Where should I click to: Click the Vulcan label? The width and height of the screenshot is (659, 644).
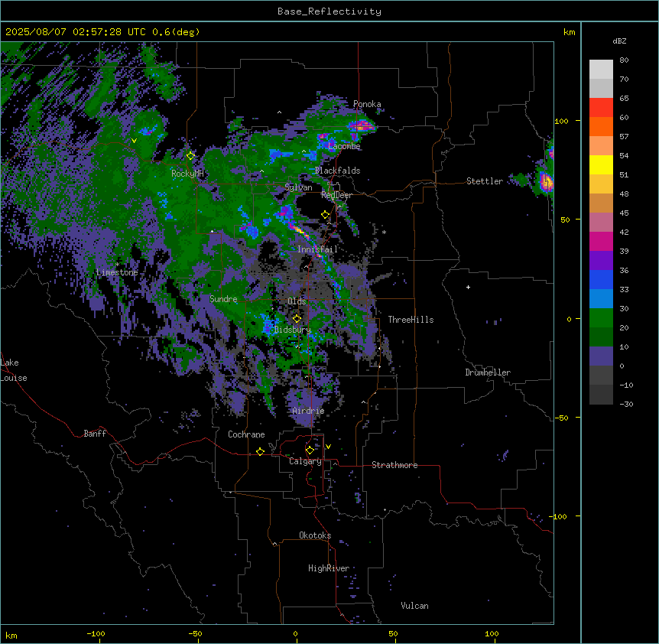pyautogui.click(x=414, y=606)
